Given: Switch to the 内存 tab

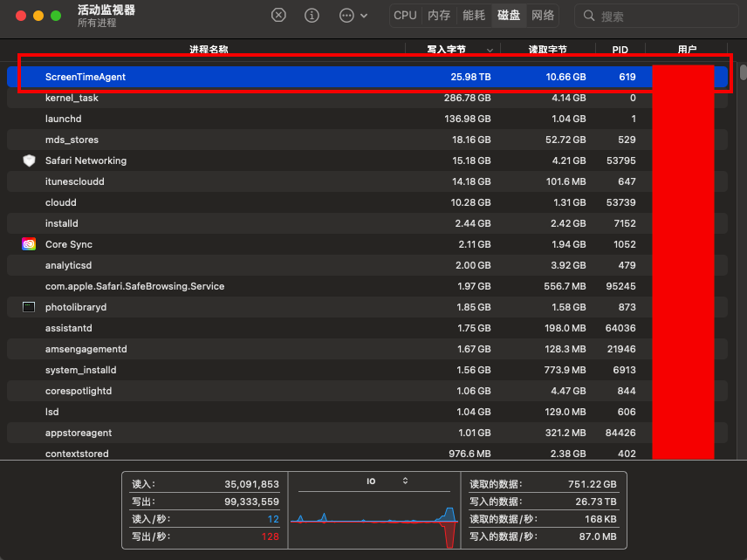Looking at the screenshot, I should pyautogui.click(x=439, y=16).
